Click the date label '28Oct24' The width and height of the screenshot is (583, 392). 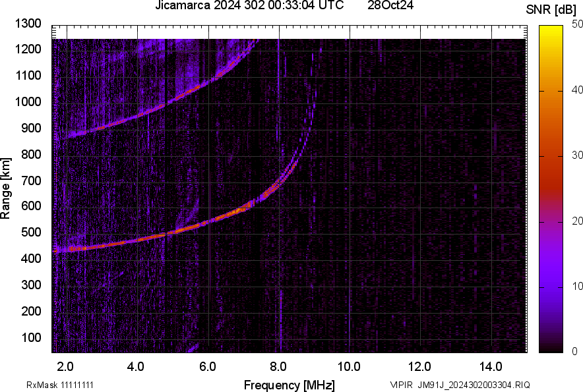coord(390,5)
